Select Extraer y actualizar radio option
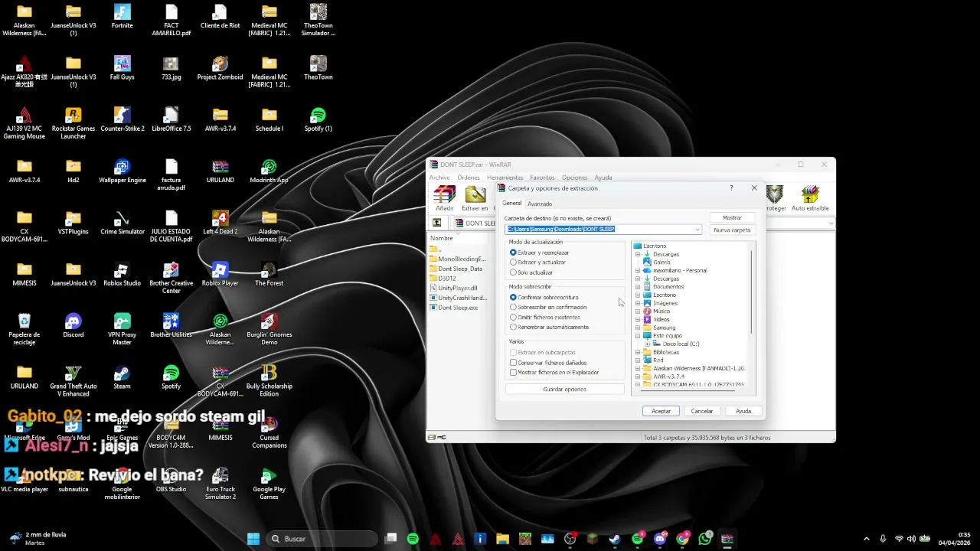 [538, 262]
